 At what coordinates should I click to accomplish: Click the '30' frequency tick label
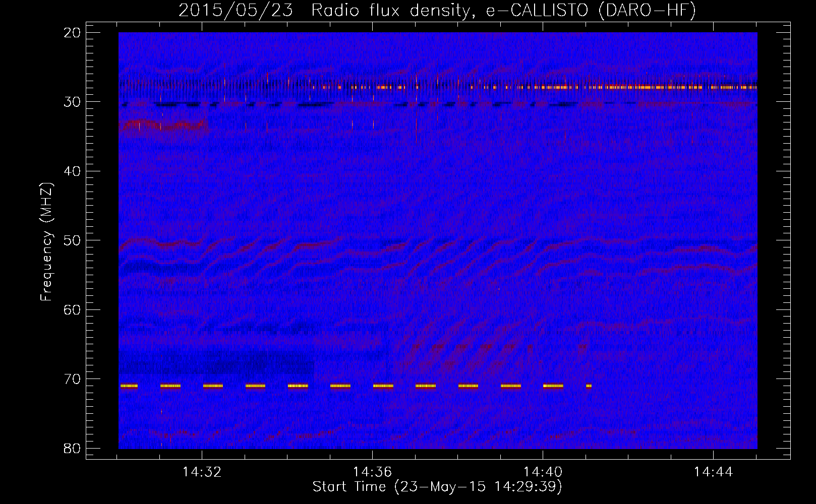[x=72, y=102]
